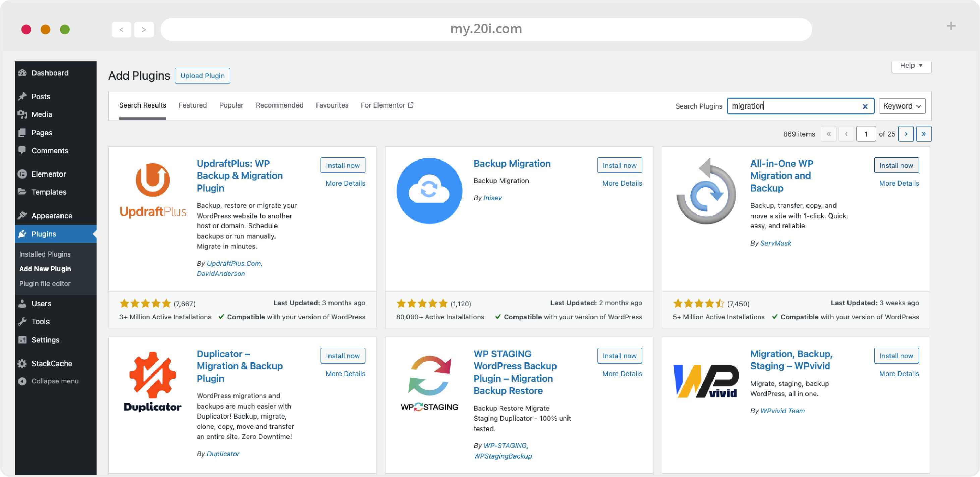Click the Upload Plugin button

(x=203, y=75)
